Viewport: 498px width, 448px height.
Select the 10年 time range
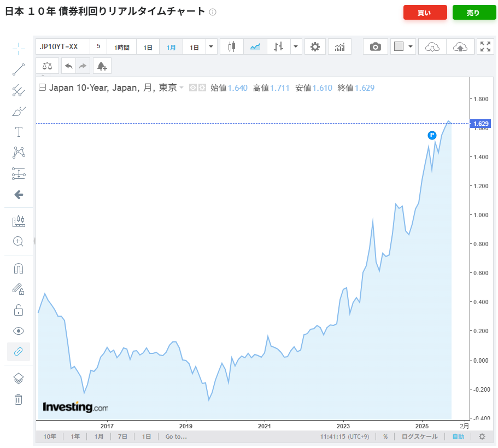click(x=50, y=437)
